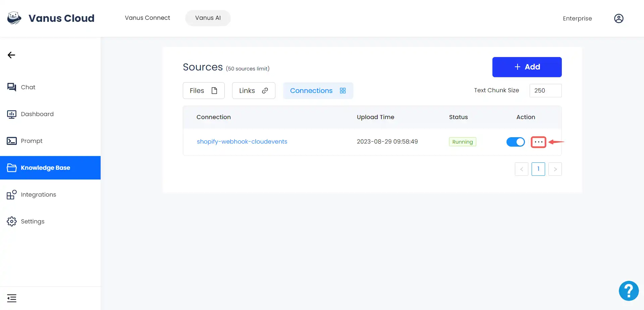The height and width of the screenshot is (310, 644).
Task: Click the Vanus Cloud otter logo
Action: click(x=14, y=18)
